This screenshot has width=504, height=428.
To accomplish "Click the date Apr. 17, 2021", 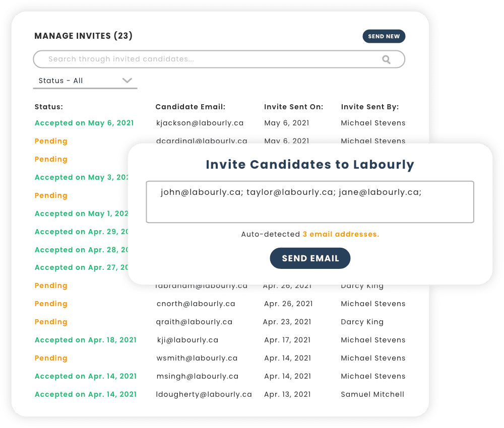I will point(287,340).
